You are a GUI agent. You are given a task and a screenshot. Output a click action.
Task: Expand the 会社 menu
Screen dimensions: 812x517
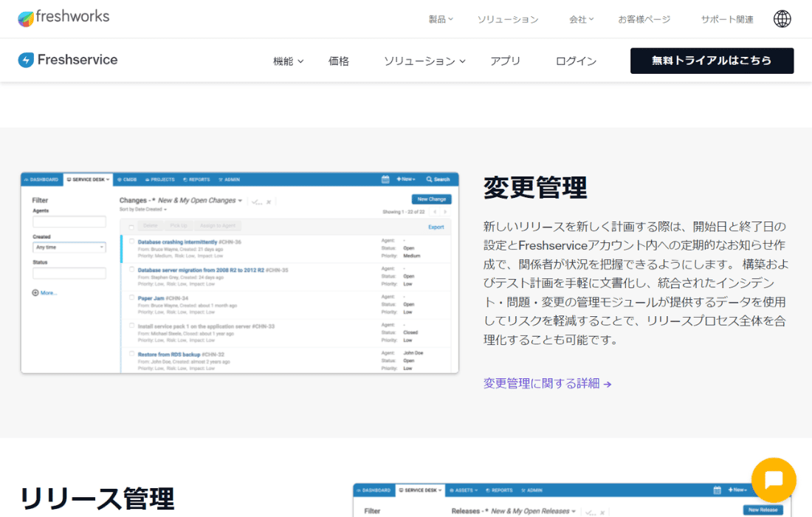pyautogui.click(x=581, y=19)
